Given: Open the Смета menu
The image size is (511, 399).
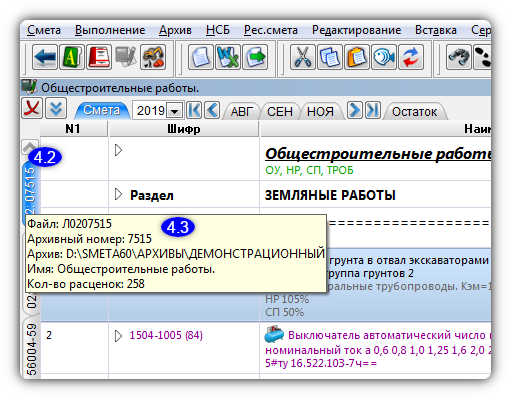Looking at the screenshot, I should (44, 30).
